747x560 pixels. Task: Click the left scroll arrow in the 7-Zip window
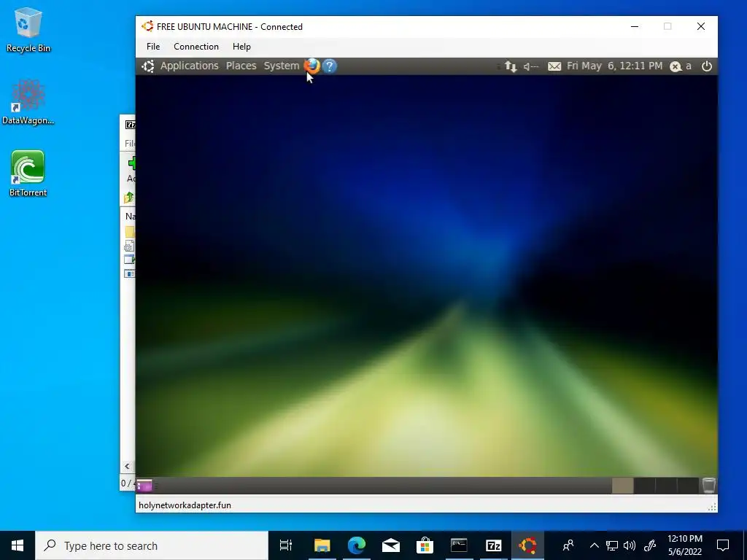tap(127, 466)
